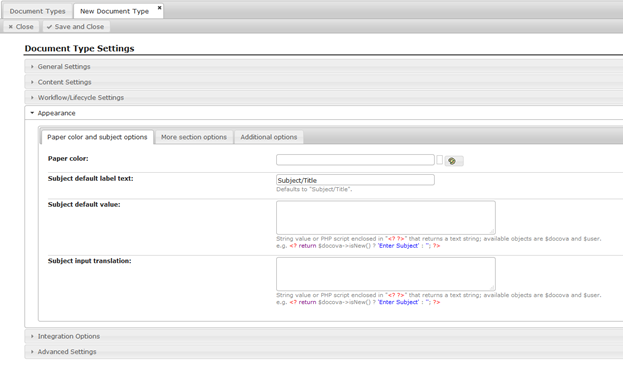This screenshot has width=623, height=366.
Task: Close the New Document Type tab
Action: (x=159, y=8)
